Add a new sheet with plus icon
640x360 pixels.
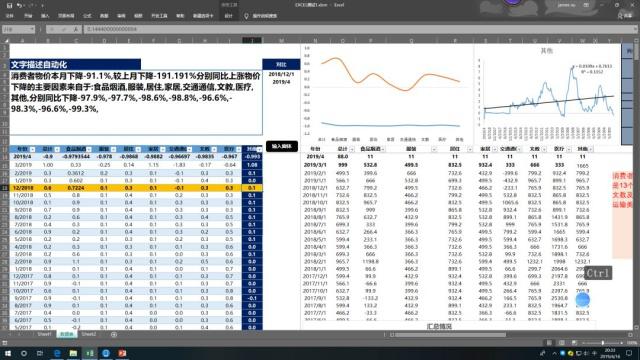pyautogui.click(x=114, y=334)
